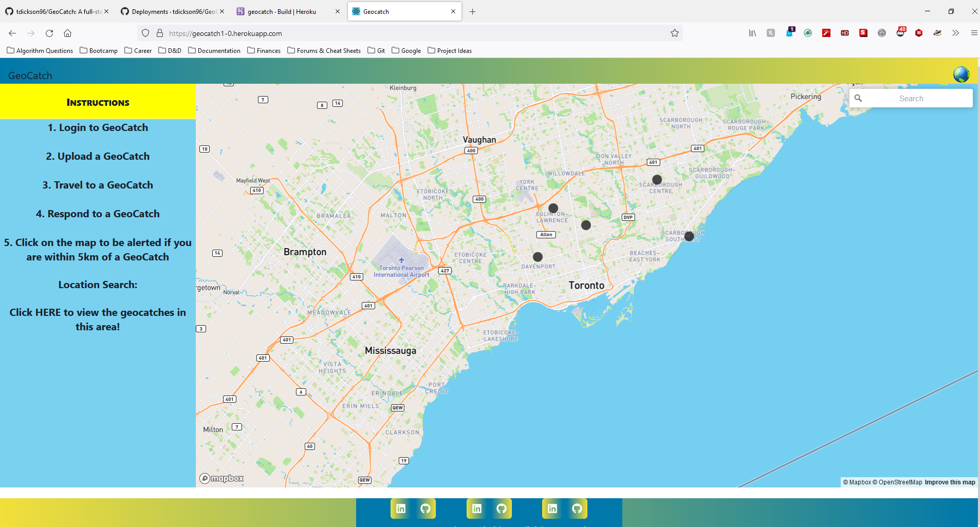Open the Google bookmark folder
980x527 pixels.
406,50
